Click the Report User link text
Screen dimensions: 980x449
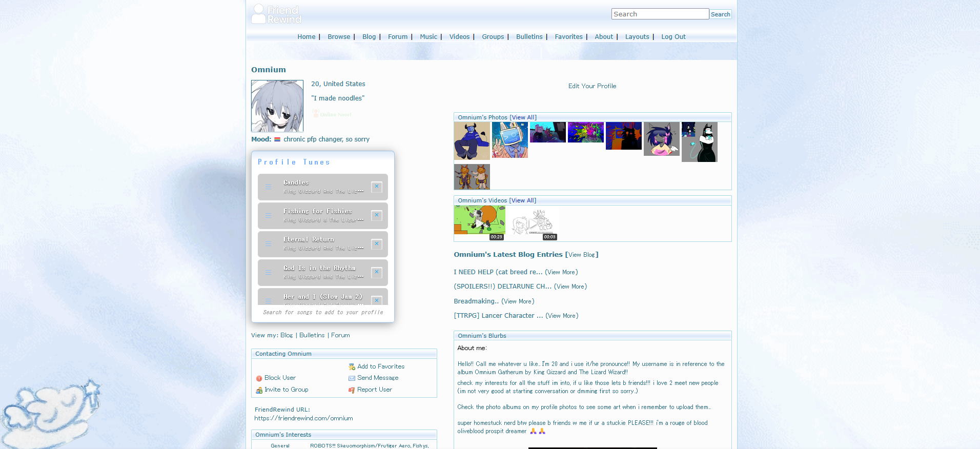(375, 390)
